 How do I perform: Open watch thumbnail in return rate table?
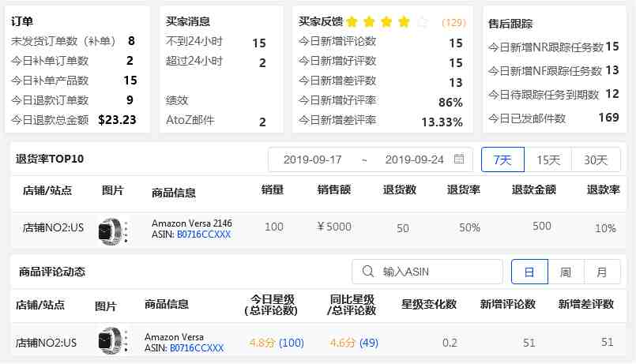coord(111,231)
